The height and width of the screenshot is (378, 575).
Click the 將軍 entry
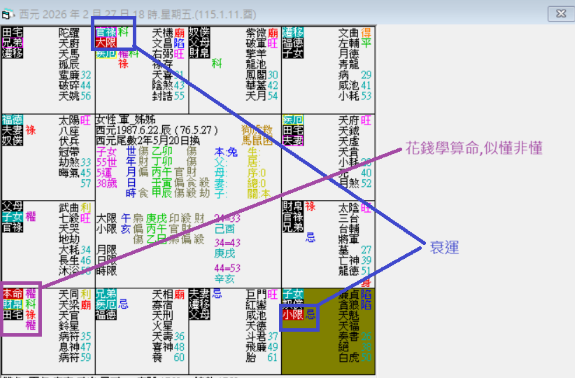348,239
